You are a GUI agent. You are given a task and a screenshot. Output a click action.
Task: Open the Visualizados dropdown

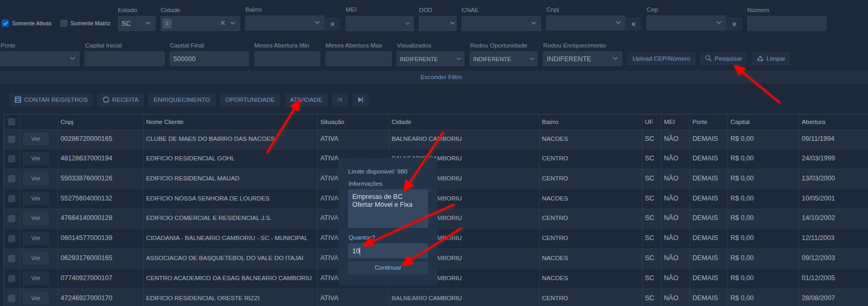[431, 59]
